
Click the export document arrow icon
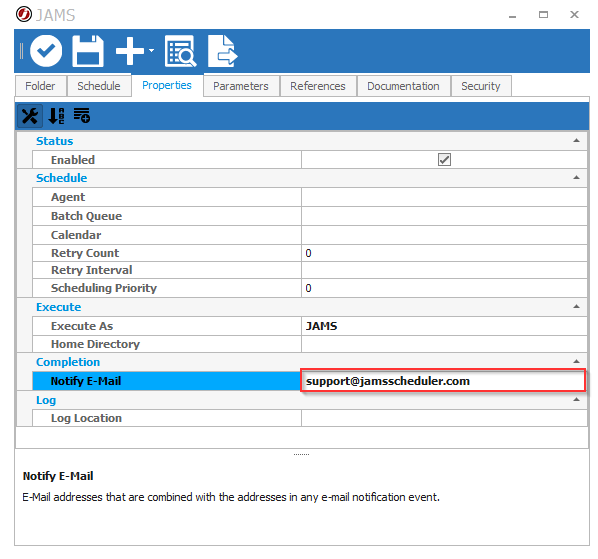(223, 51)
